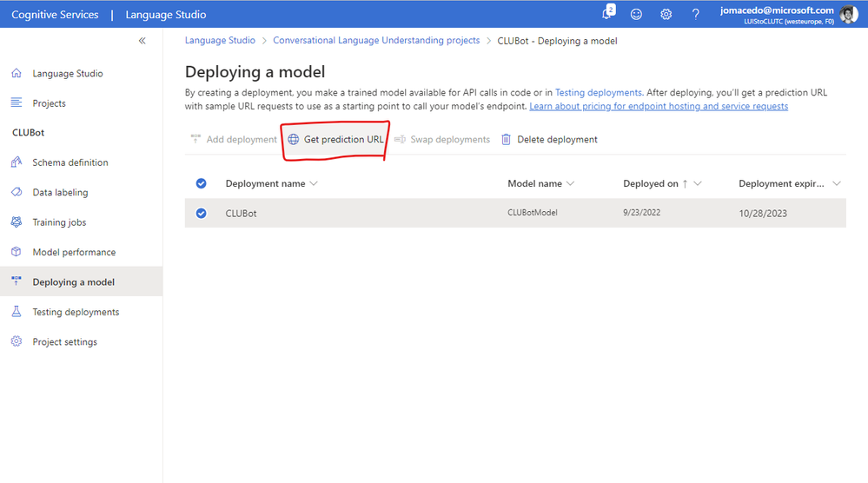Viewport: 868px width, 483px height.
Task: Click the Swap deployments icon
Action: point(400,139)
